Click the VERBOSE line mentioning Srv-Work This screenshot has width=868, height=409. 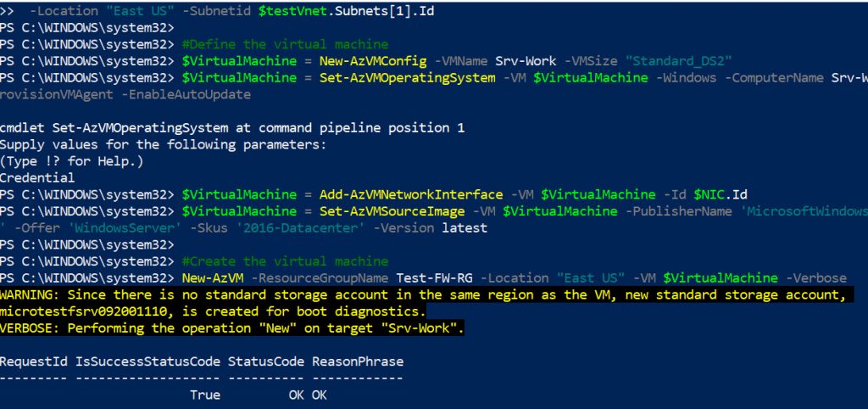click(232, 328)
